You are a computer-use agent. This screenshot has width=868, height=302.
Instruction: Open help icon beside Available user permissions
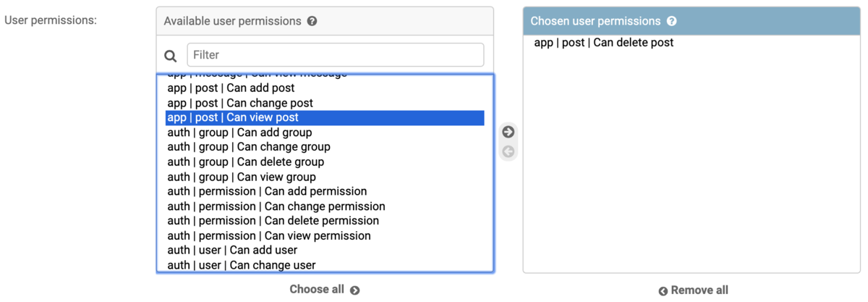312,21
